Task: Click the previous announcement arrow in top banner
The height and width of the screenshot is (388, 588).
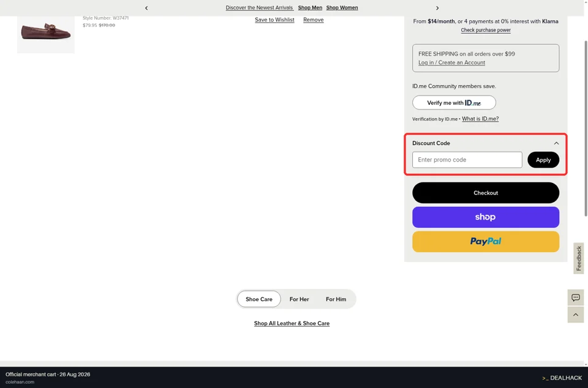Action: (146, 8)
